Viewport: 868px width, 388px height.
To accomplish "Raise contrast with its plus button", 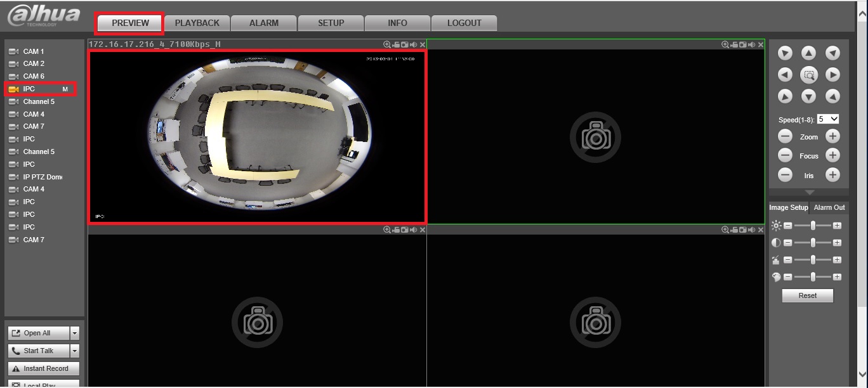I will [x=837, y=243].
